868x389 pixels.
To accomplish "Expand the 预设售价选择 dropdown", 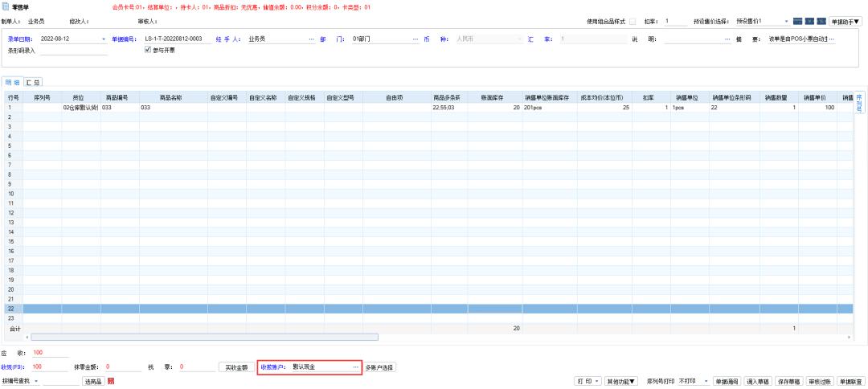I will pos(785,21).
